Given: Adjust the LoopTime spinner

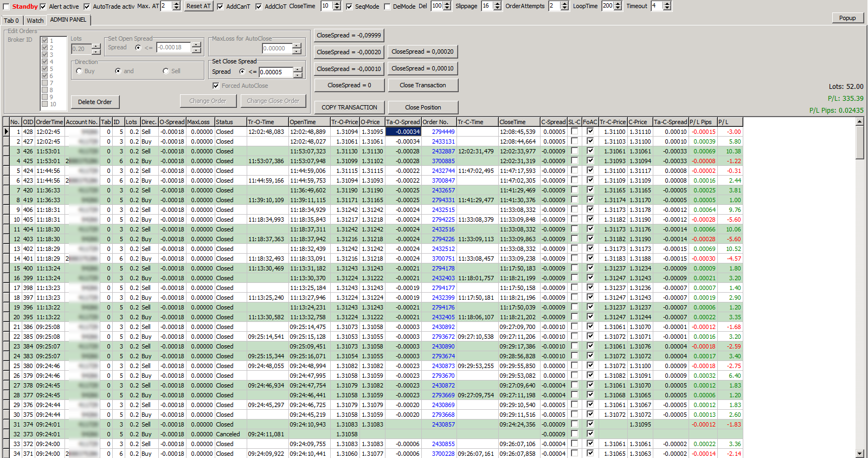Looking at the screenshot, I should [618, 6].
